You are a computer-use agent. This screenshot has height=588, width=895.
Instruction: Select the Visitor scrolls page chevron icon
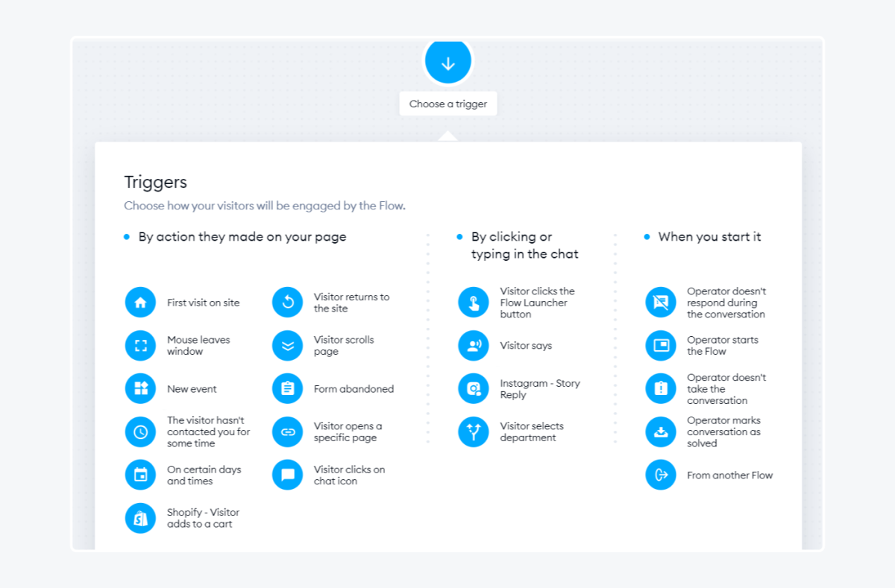[288, 345]
